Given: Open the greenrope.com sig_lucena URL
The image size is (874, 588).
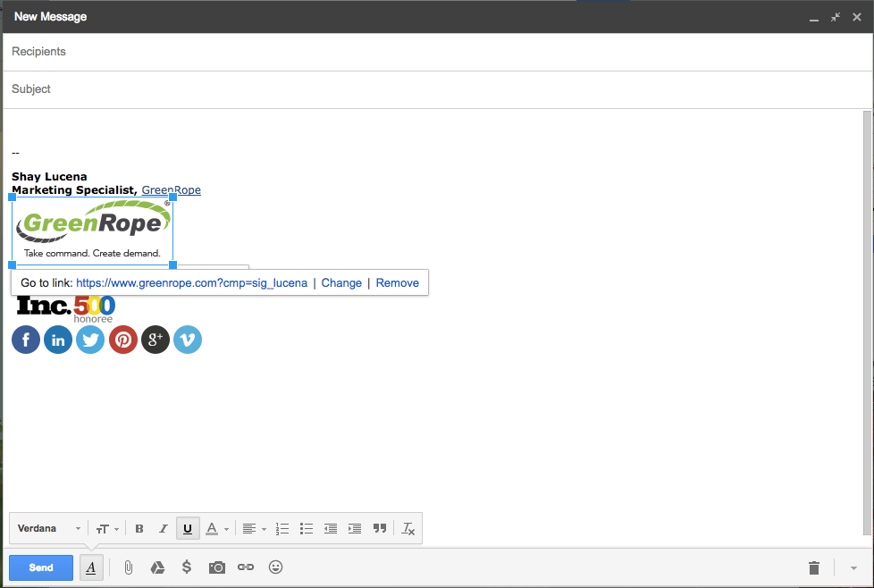Looking at the screenshot, I should pos(192,283).
